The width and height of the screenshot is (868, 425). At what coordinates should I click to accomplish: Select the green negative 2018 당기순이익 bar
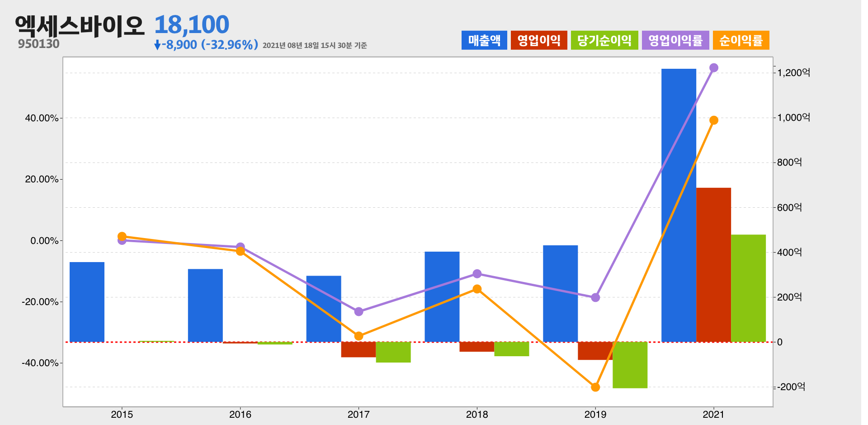coord(512,349)
